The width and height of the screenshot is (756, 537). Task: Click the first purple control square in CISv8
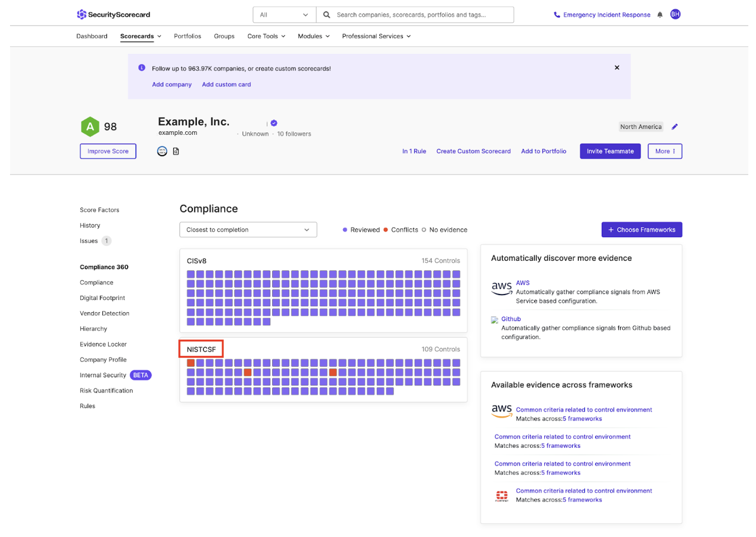191,274
